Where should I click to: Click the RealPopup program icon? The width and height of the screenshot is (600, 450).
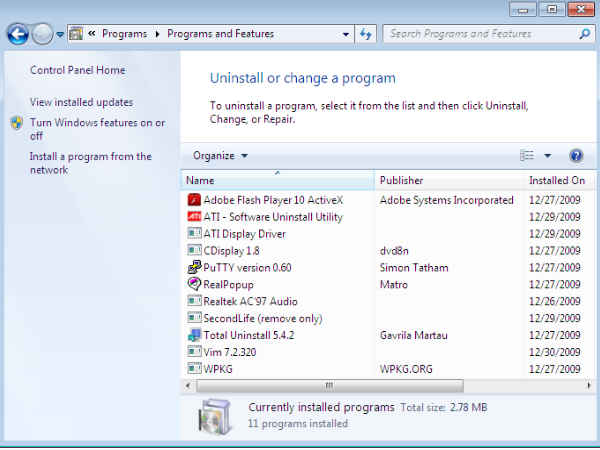(194, 284)
